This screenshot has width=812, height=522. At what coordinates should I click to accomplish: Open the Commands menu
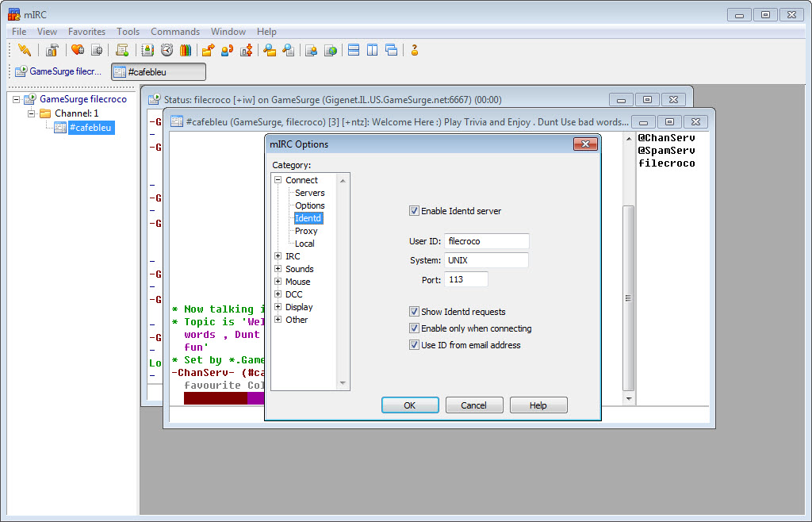coord(175,32)
